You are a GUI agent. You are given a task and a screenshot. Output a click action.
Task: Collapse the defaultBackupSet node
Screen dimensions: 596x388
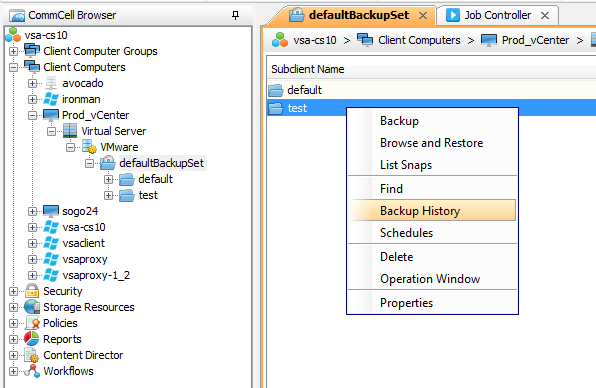click(x=90, y=163)
